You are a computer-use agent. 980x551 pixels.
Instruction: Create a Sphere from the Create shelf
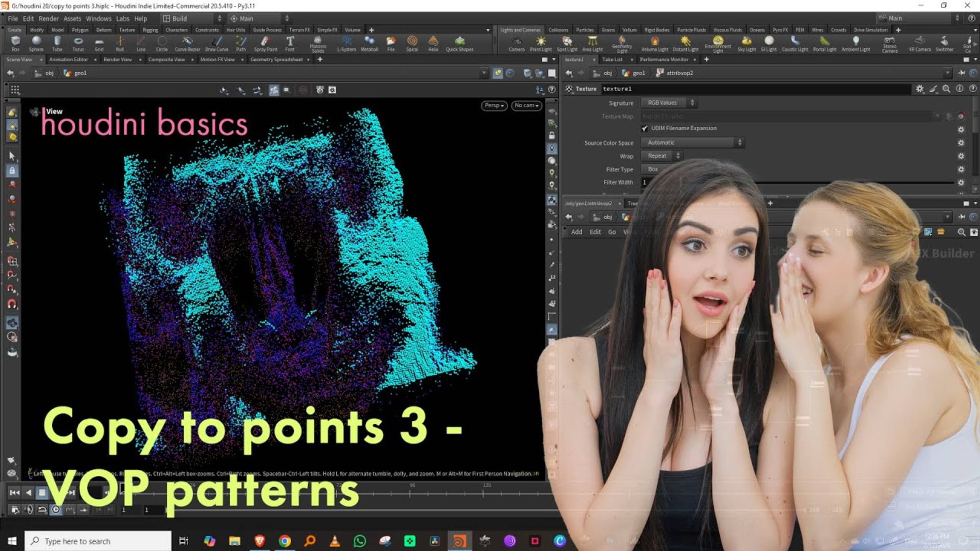pos(36,43)
